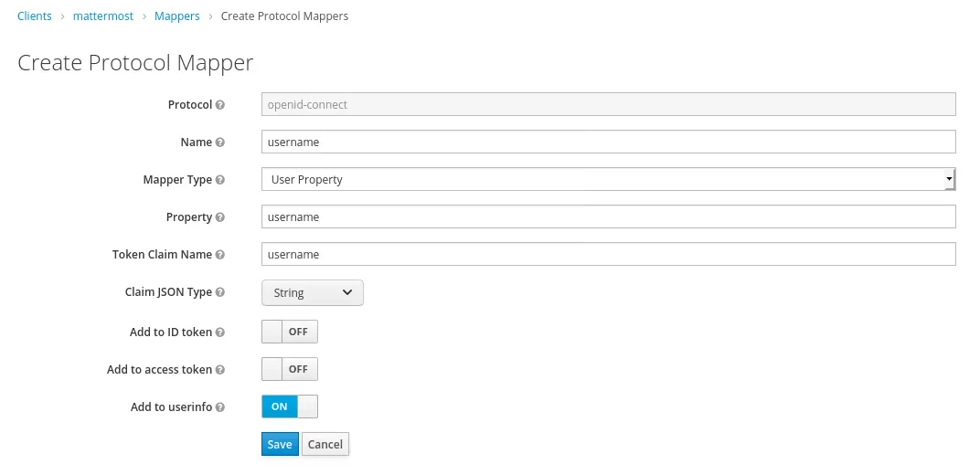Viewport: 980px width, 475px height.
Task: Show Mapper Type help tooltip icon
Action: [220, 180]
